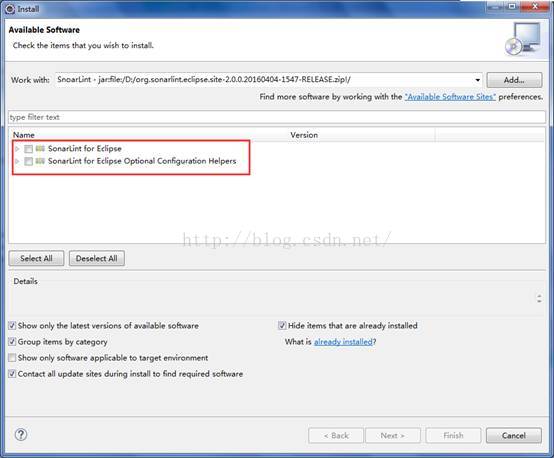
Task: Click the Details area scroll stepper
Action: 539,298
